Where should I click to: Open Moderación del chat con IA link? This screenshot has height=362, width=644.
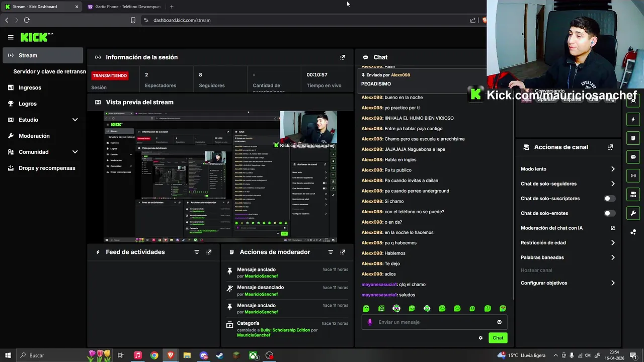568,228
